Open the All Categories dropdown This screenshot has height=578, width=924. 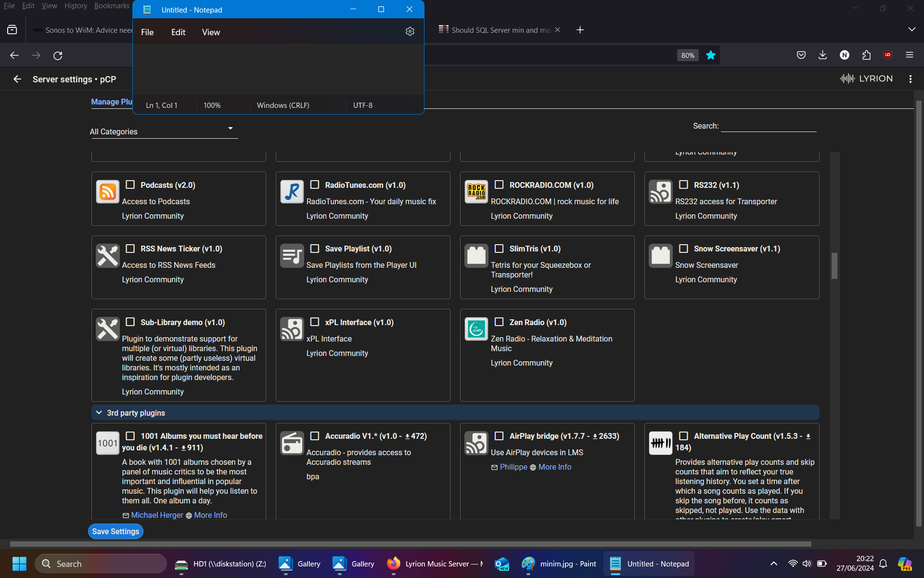tap(164, 131)
